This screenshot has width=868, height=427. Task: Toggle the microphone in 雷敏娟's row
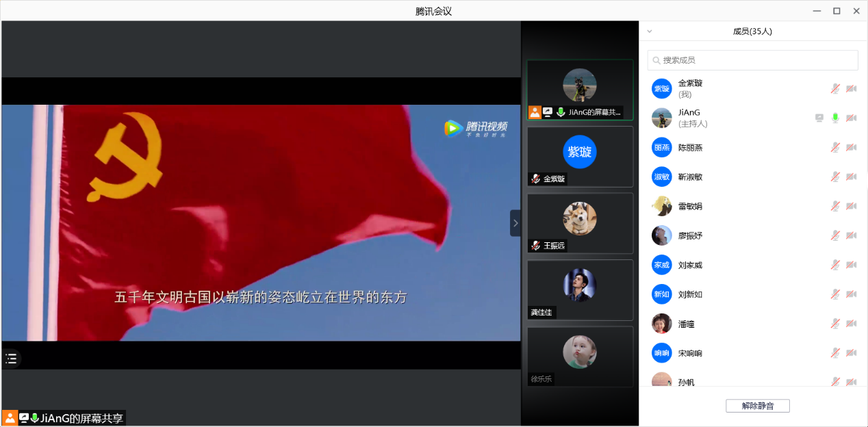835,206
